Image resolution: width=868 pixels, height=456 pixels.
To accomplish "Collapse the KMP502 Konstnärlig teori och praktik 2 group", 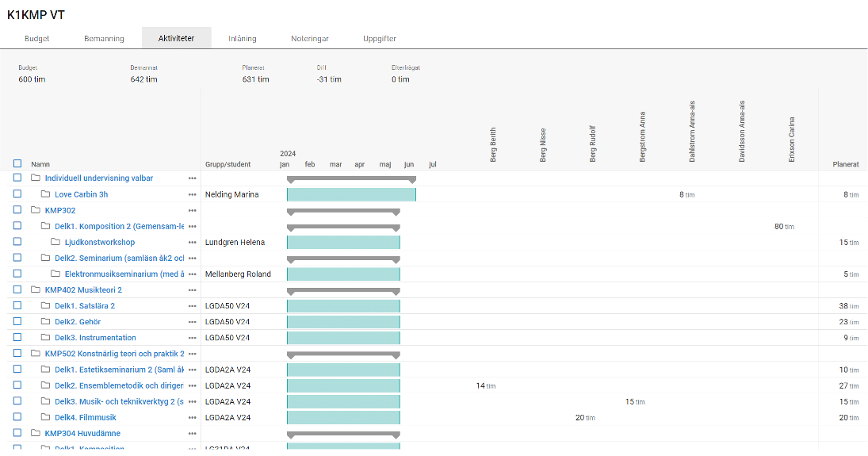I will point(36,354).
